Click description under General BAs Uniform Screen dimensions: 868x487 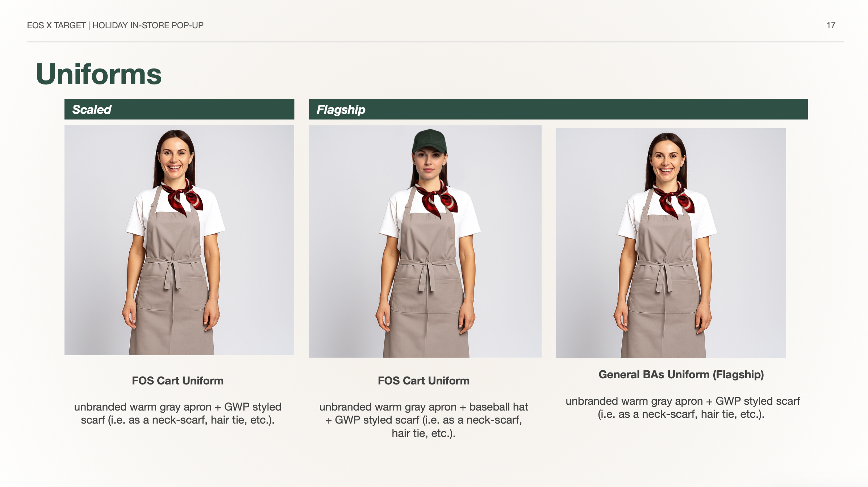pos(683,408)
